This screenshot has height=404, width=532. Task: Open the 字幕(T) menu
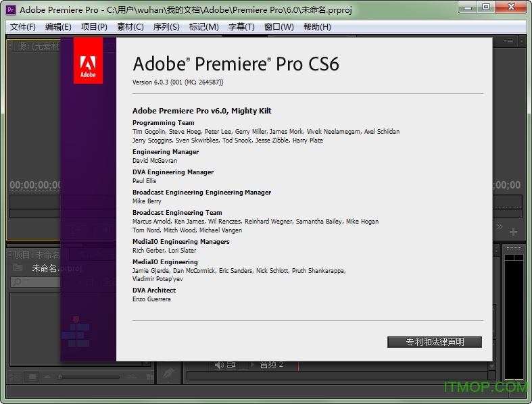click(x=241, y=27)
